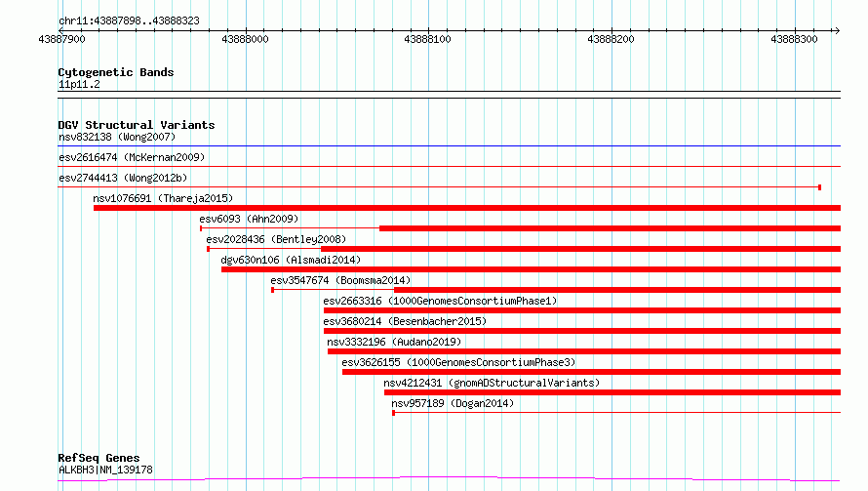Open the 11p11.2 band label
Image resolution: width=868 pixels, height=491 pixels.
pos(79,84)
